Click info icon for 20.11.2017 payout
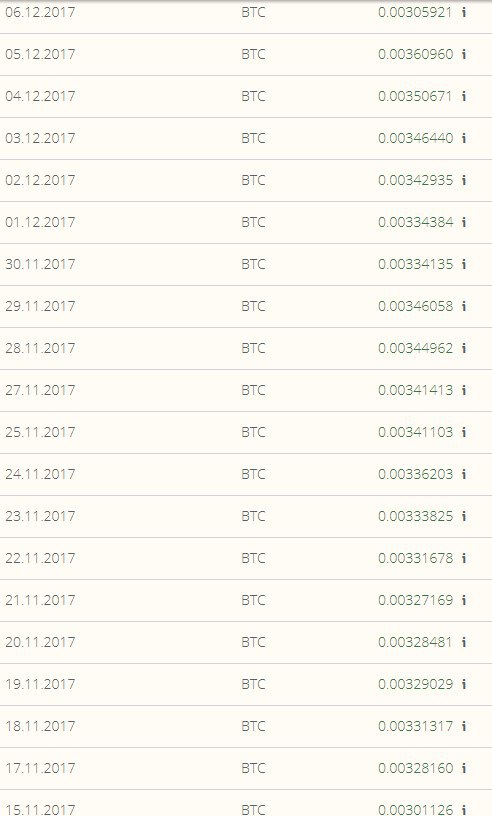 464,642
